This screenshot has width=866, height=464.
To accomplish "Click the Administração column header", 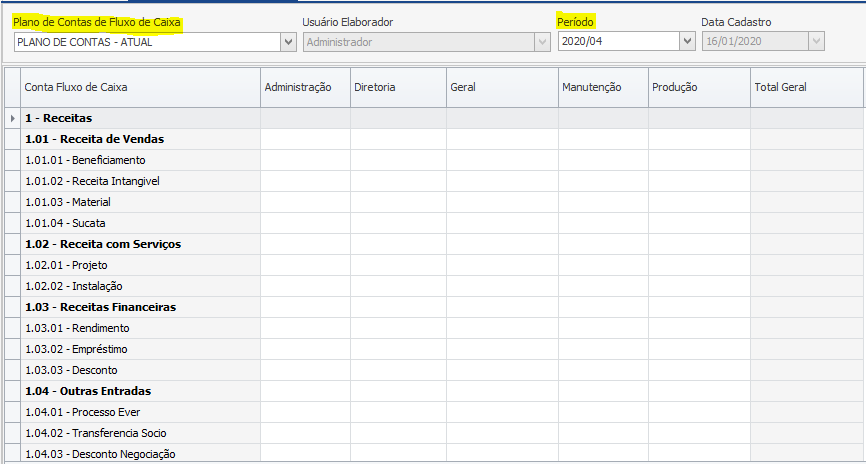I will click(304, 87).
